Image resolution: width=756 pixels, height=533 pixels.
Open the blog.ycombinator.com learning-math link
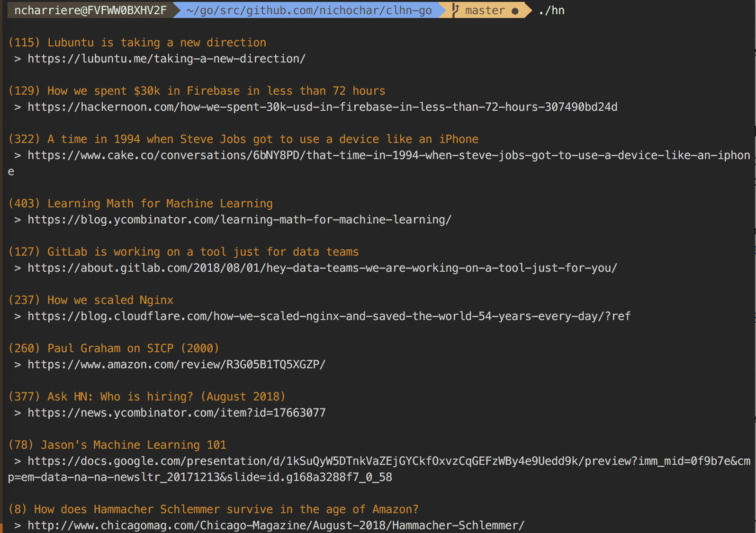(239, 220)
